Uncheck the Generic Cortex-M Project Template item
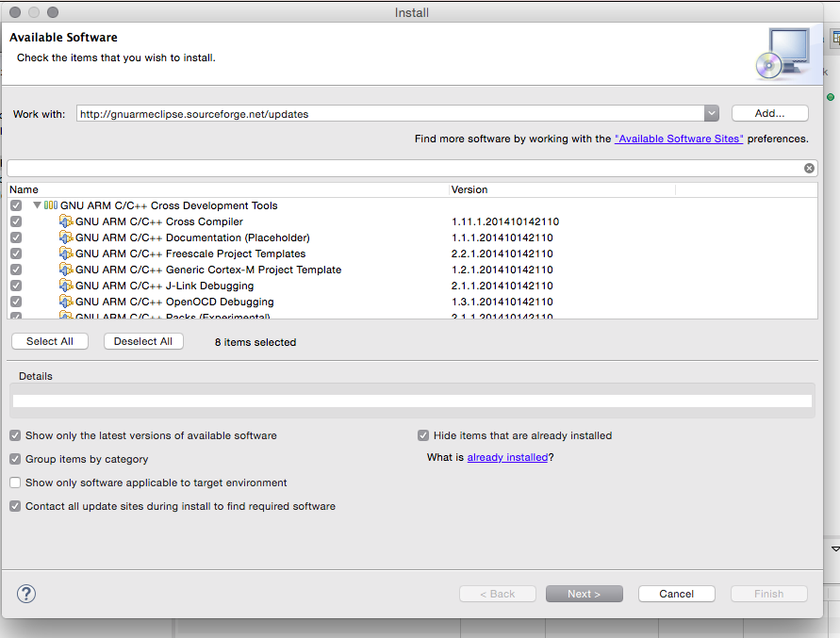The width and height of the screenshot is (840, 638). point(16,270)
